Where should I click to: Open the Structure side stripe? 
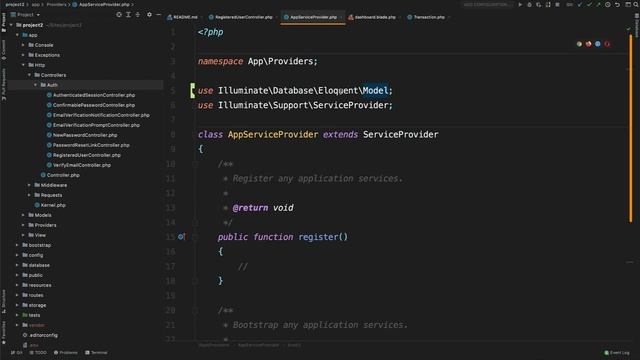[4, 301]
